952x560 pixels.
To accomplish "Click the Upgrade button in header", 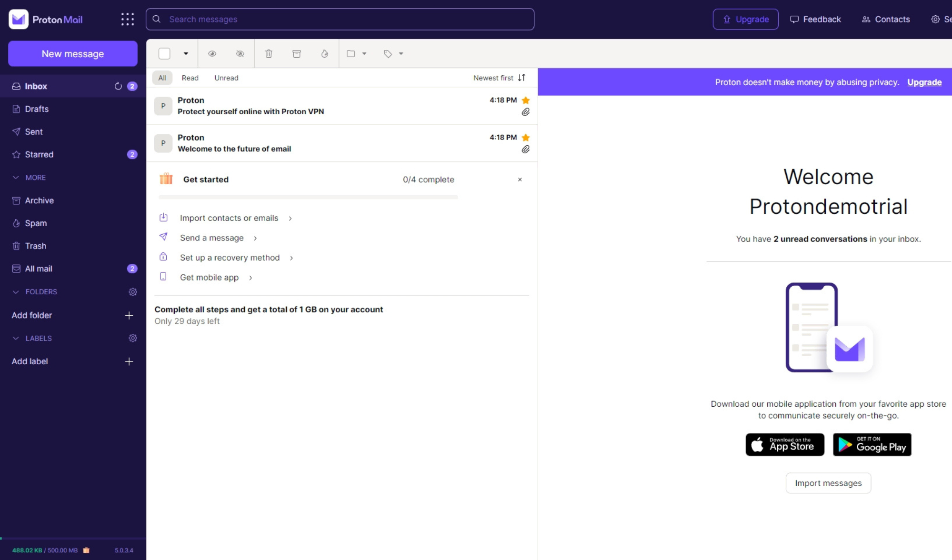I will (x=745, y=19).
